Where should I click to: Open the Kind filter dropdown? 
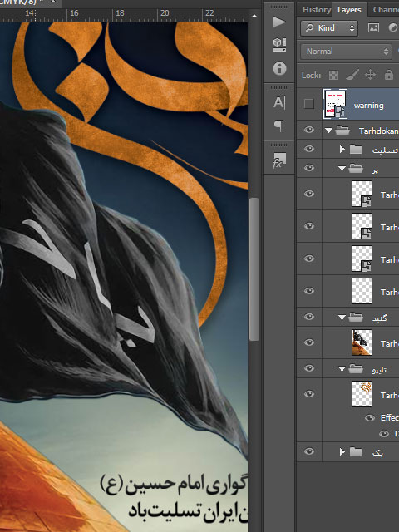(329, 27)
